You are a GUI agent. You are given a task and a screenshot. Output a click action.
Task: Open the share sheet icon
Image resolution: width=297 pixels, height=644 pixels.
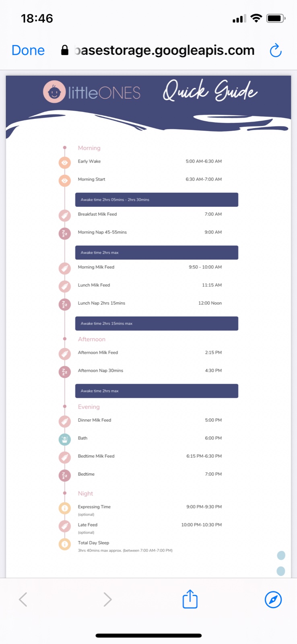190,599
